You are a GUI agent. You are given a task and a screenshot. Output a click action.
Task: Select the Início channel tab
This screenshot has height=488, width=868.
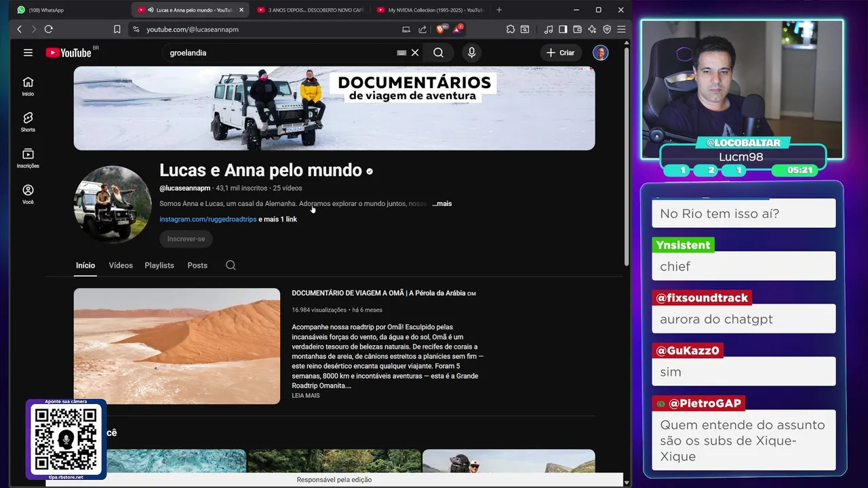[x=85, y=265]
